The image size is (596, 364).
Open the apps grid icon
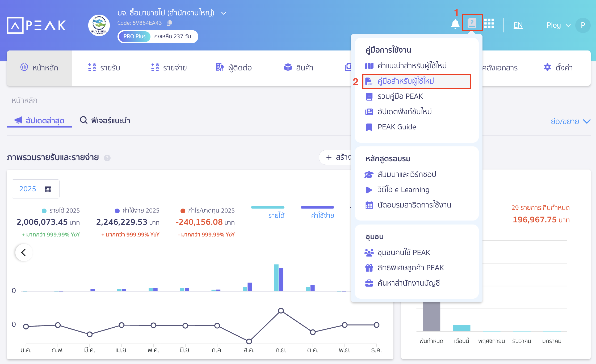489,24
